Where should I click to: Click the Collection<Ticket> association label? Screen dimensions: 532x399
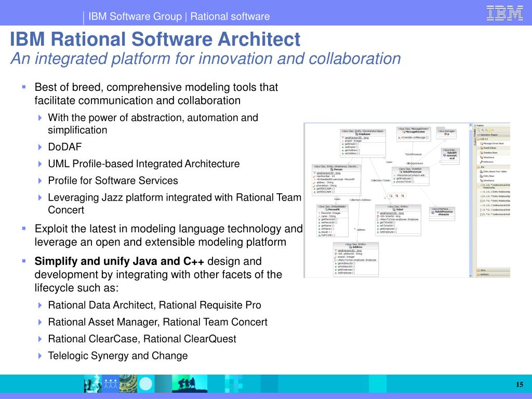tap(381, 180)
